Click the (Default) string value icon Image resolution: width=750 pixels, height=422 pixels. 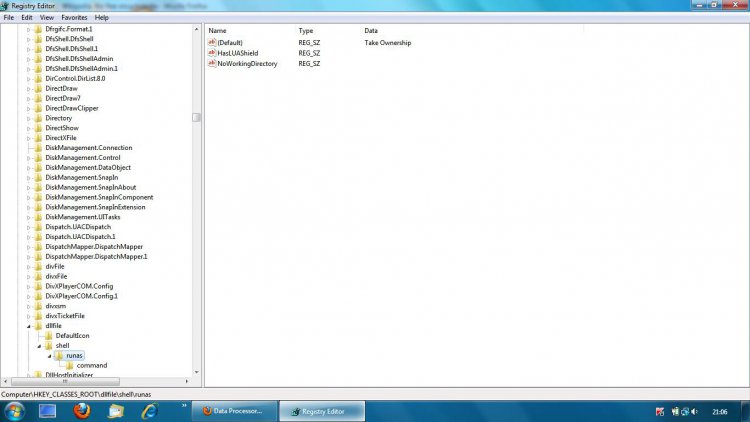tap(212, 43)
